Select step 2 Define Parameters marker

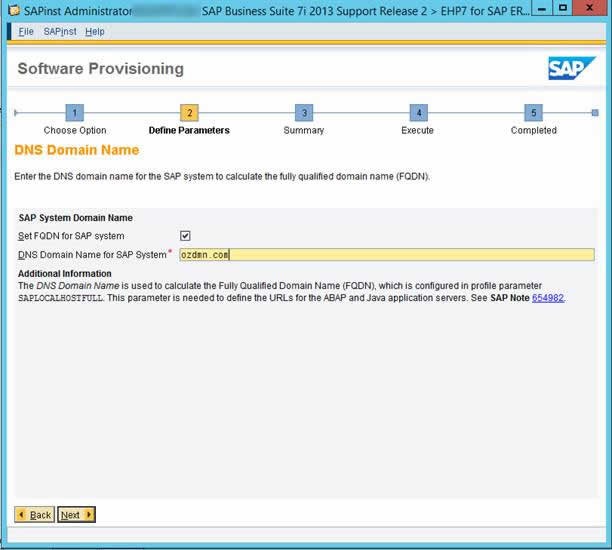coord(189,113)
